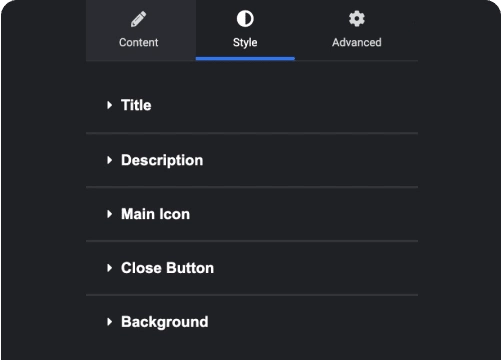Click empty space right of the Main Icon heading
This screenshot has width=501, height=360.
click(304, 214)
